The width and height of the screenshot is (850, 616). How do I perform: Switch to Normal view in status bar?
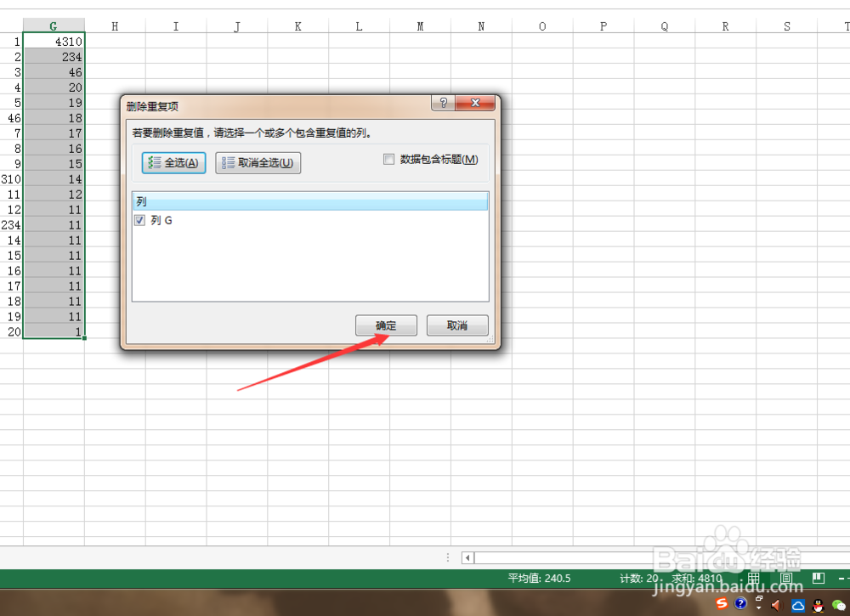click(754, 578)
